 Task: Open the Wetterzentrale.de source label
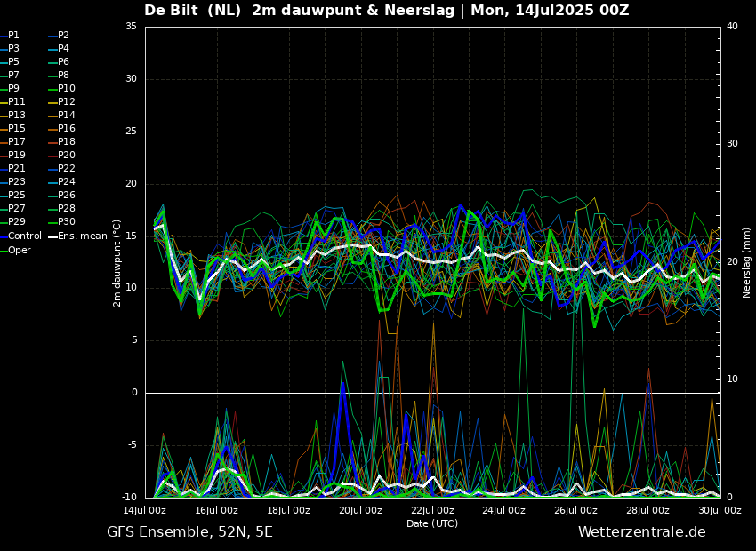click(x=642, y=532)
